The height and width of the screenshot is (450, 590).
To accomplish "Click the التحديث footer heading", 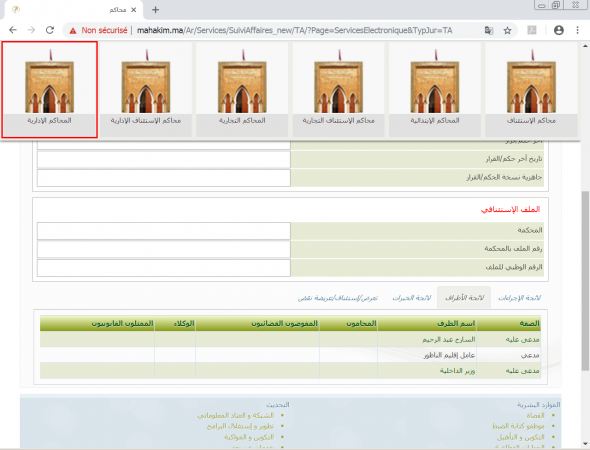I will pos(278,405).
